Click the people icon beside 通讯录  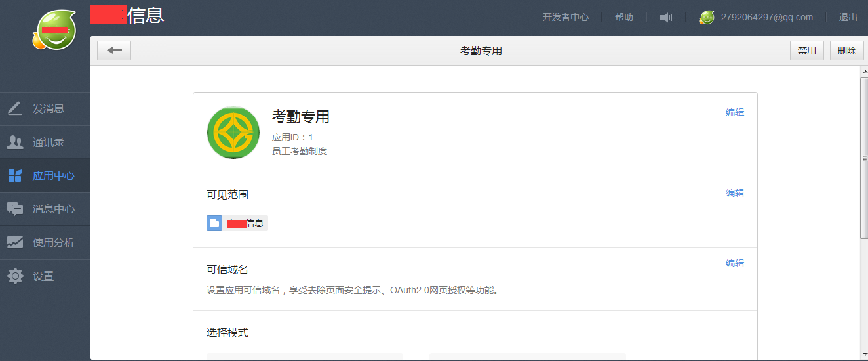(x=15, y=142)
